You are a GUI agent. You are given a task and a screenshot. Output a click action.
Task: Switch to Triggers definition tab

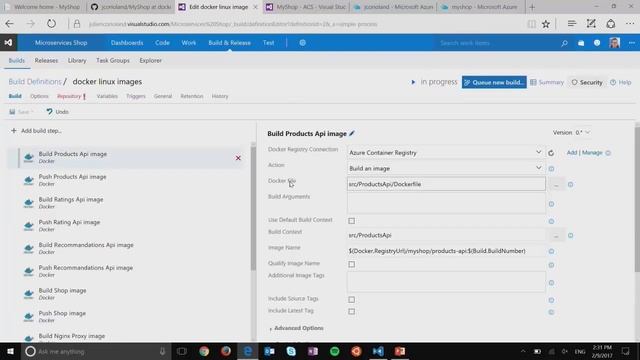tap(136, 96)
